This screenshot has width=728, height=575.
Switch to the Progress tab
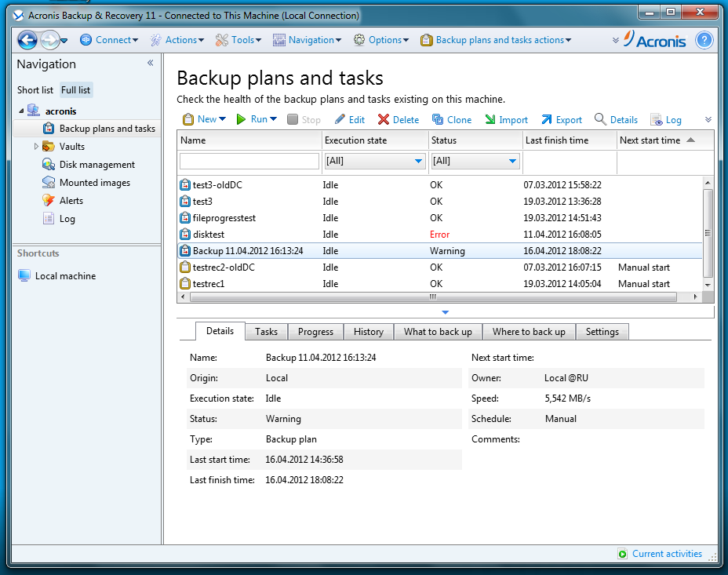point(315,332)
